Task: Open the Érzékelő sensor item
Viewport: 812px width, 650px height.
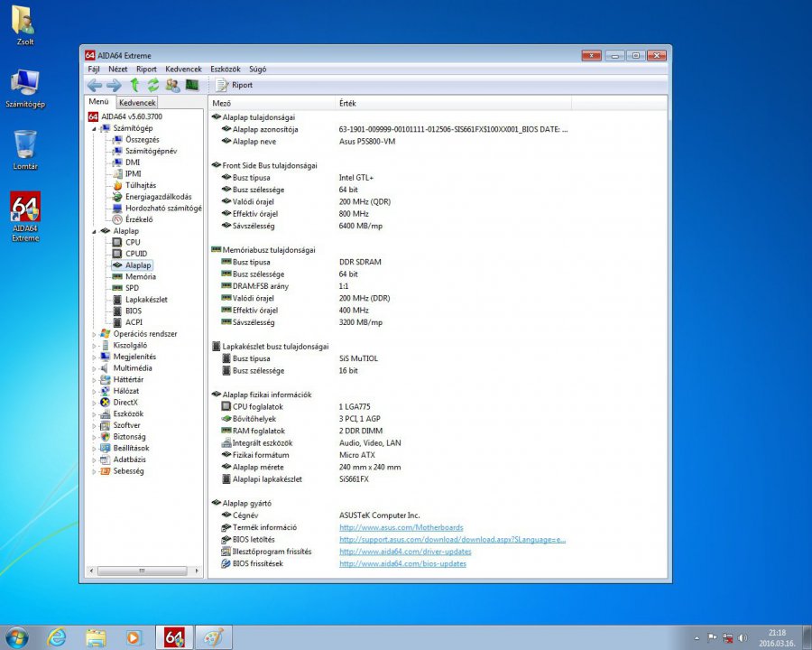Action: pos(139,219)
